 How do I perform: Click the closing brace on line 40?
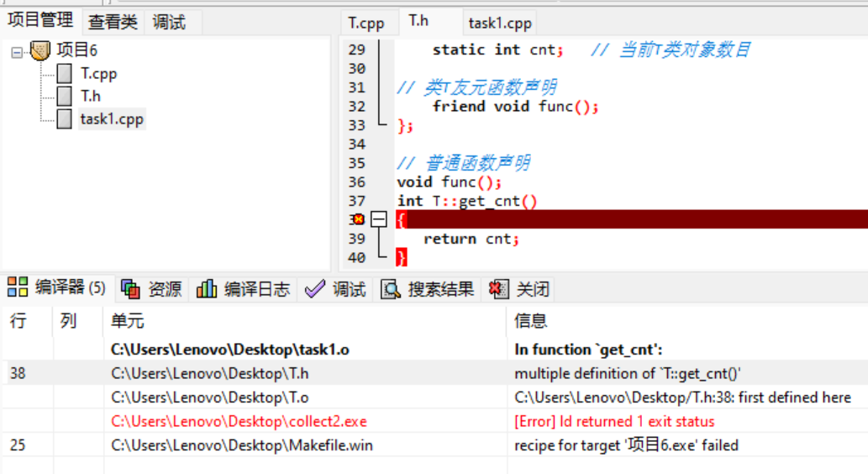(x=402, y=257)
